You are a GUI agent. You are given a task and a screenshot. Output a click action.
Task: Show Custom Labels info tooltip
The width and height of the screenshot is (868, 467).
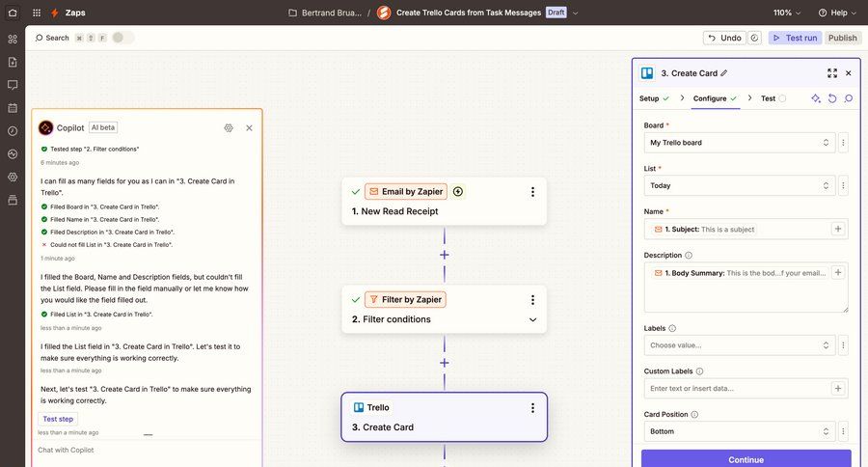pyautogui.click(x=699, y=371)
